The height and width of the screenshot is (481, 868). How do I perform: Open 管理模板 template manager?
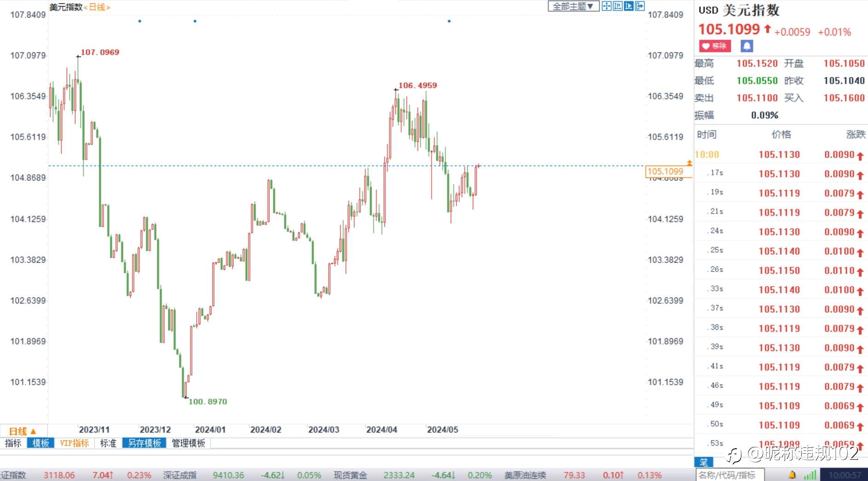click(x=188, y=443)
